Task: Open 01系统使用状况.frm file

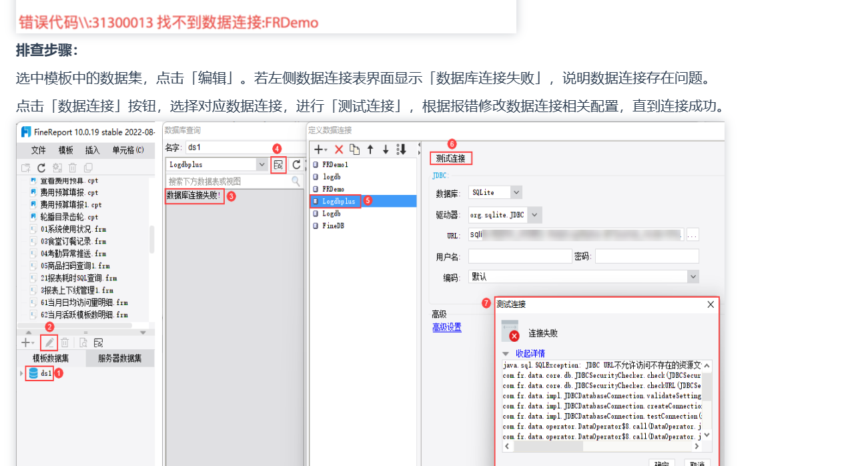Action: click(73, 229)
